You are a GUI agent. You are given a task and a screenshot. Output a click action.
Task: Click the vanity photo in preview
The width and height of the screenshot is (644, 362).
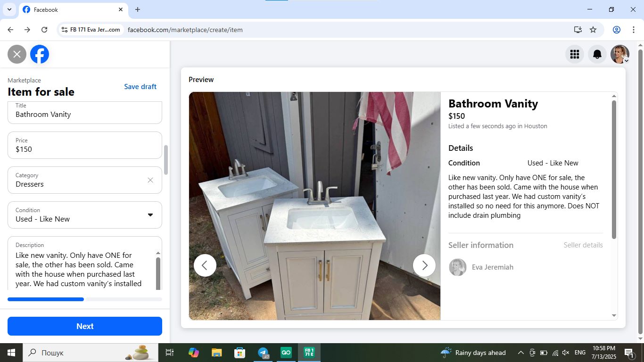(x=314, y=206)
